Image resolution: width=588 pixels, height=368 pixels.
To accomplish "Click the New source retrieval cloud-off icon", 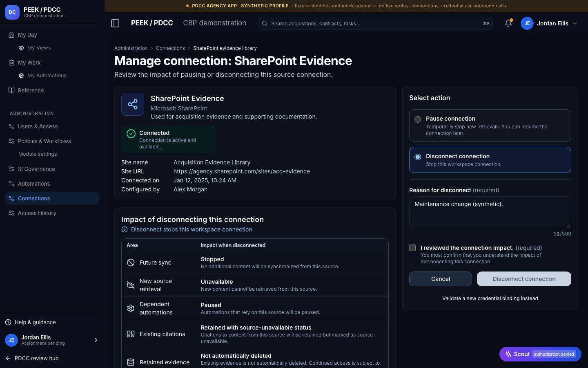I will tap(131, 285).
